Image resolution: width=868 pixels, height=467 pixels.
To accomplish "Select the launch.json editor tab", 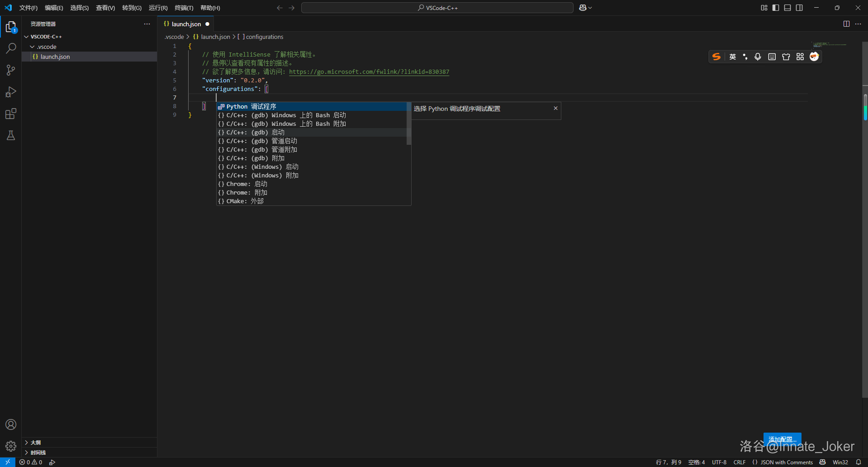I will [186, 24].
